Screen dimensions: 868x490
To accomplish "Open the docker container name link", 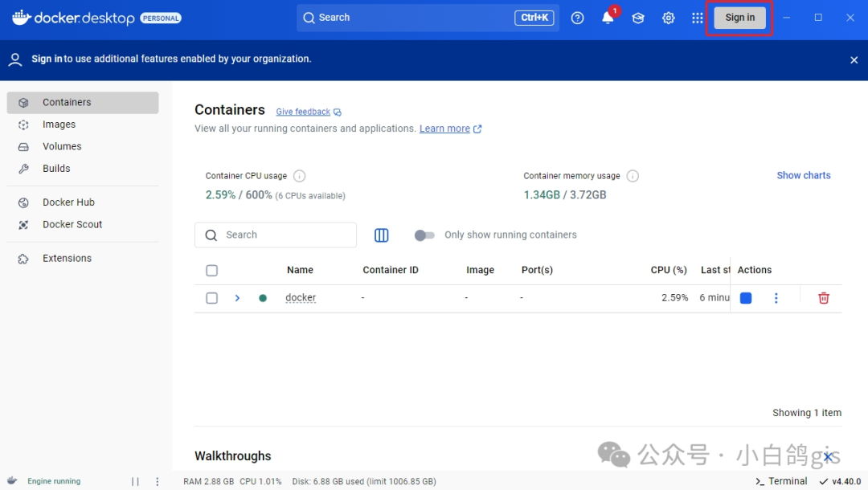I will point(301,297).
